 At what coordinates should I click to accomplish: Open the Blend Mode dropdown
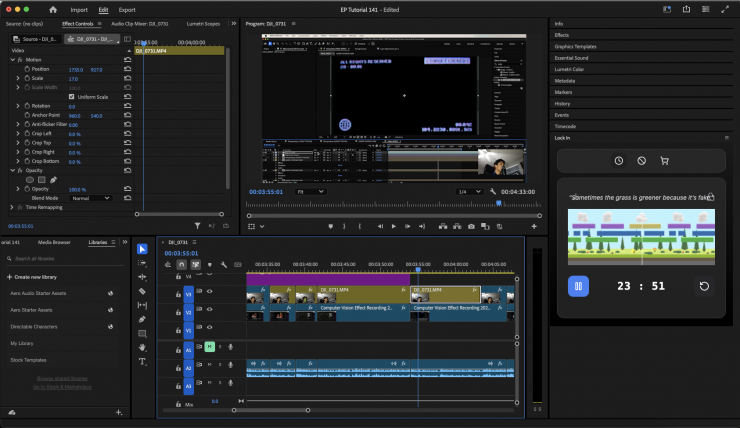tap(90, 198)
